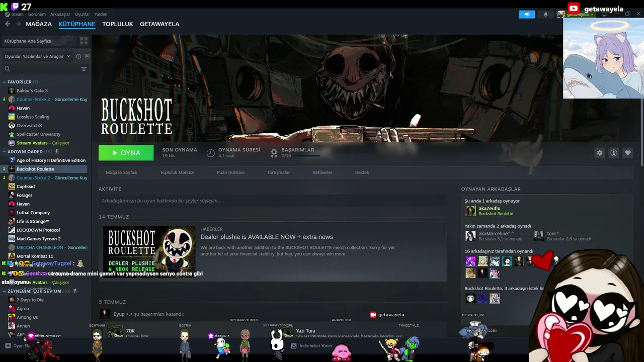Select Agrou in the library list

point(23,309)
